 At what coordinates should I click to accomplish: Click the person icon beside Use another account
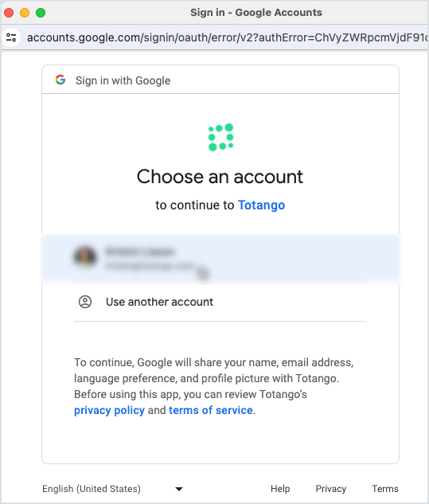pyautogui.click(x=85, y=302)
